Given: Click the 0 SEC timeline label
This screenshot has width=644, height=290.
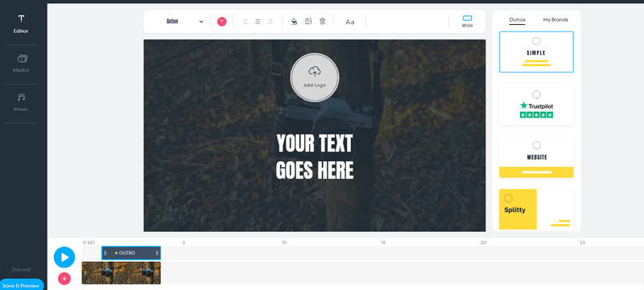Looking at the screenshot, I should (x=89, y=242).
